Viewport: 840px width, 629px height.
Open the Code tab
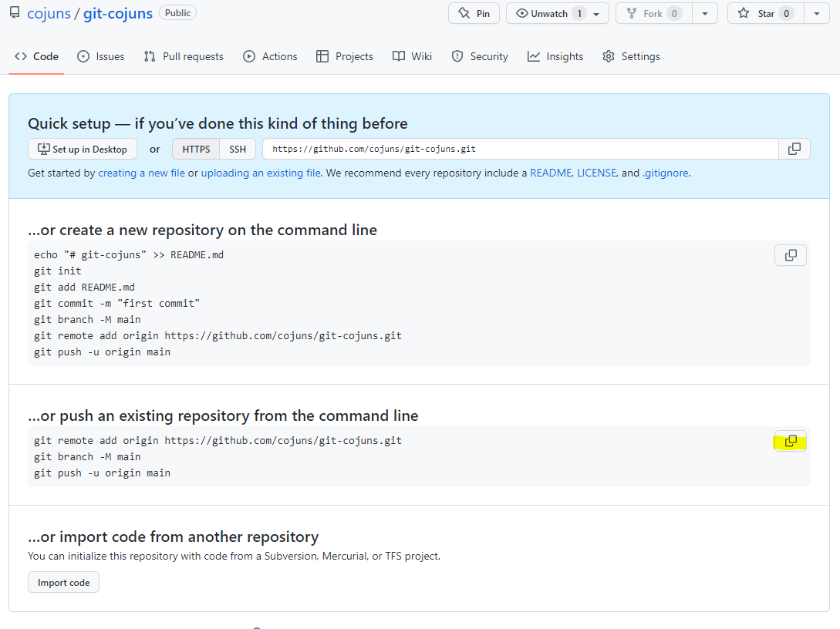click(x=36, y=56)
